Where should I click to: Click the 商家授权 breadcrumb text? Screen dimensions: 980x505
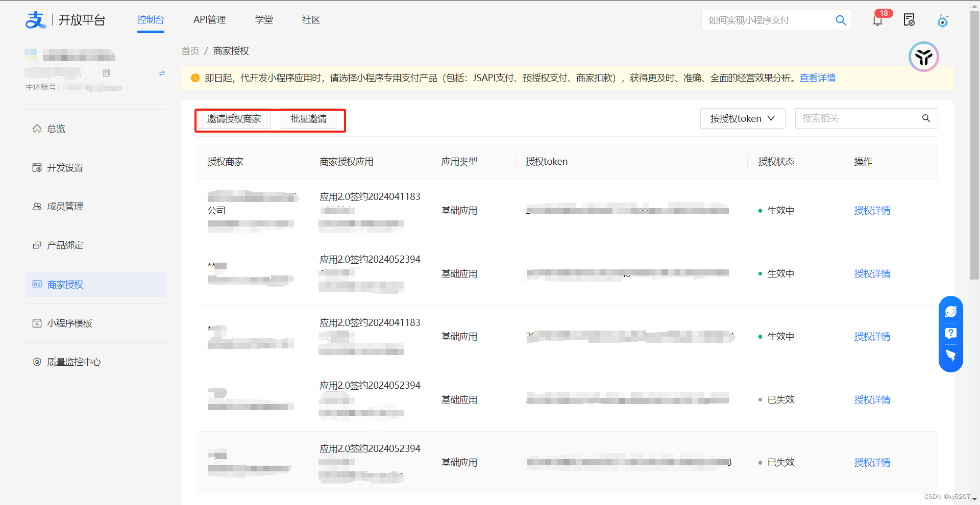click(x=231, y=51)
